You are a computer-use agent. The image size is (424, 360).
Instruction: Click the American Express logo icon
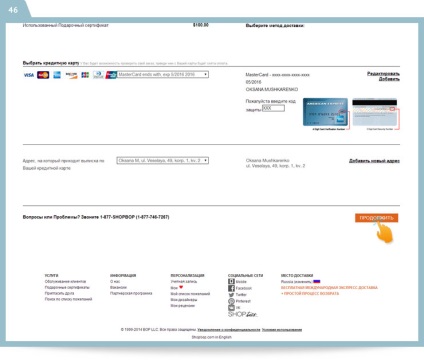(x=57, y=75)
